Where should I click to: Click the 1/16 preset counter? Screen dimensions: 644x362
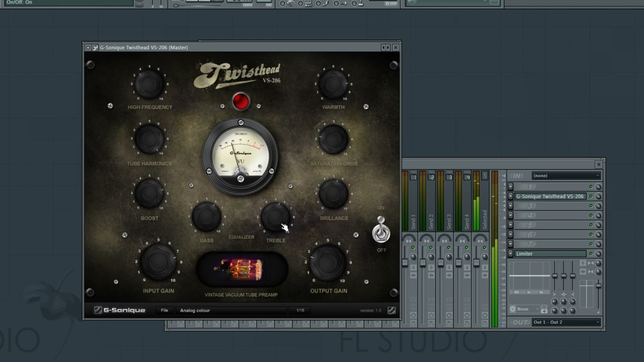300,310
